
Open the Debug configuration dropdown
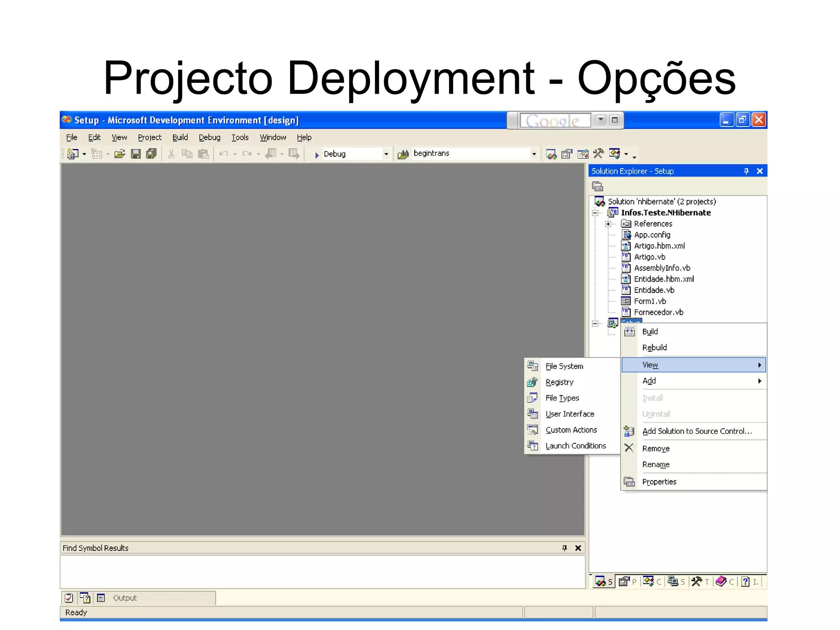386,154
